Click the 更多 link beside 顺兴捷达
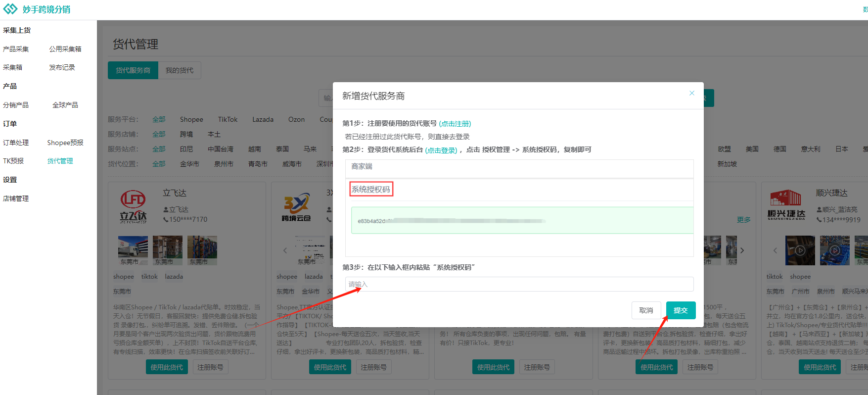 (743, 220)
